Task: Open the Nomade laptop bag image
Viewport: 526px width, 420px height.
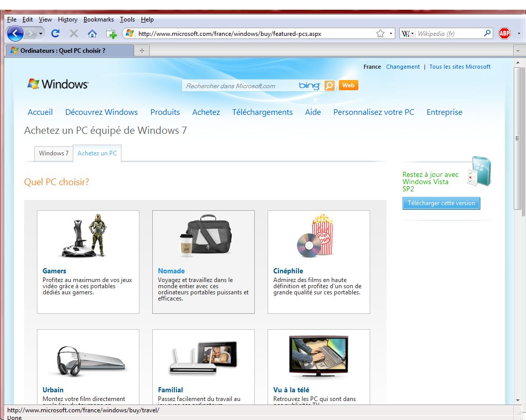Action: pos(205,235)
